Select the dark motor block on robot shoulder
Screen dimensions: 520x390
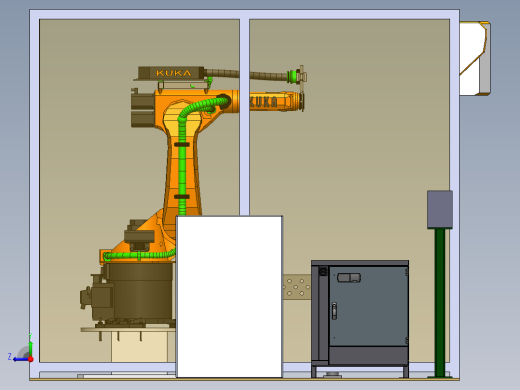coord(143,110)
